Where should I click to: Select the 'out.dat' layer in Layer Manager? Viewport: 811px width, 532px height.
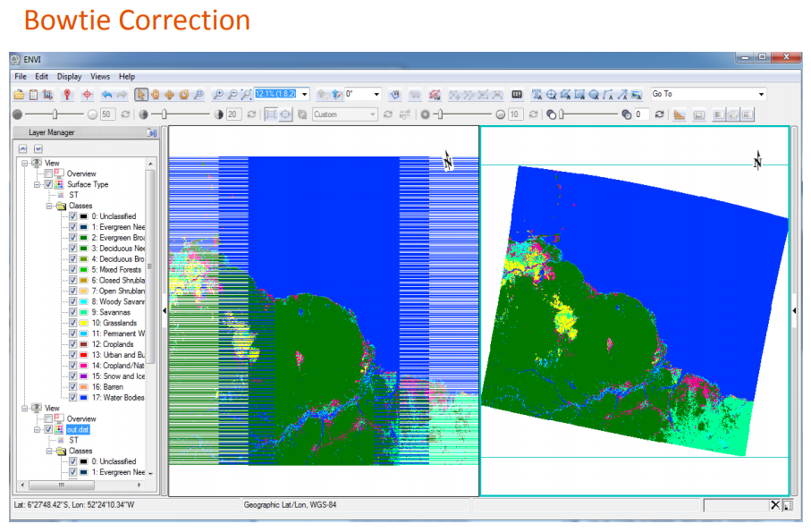pyautogui.click(x=78, y=429)
